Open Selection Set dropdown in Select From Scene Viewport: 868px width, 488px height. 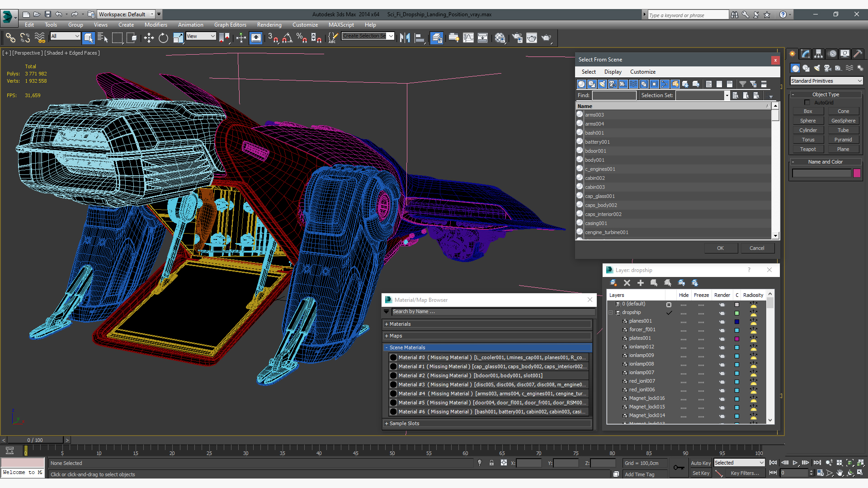(726, 95)
